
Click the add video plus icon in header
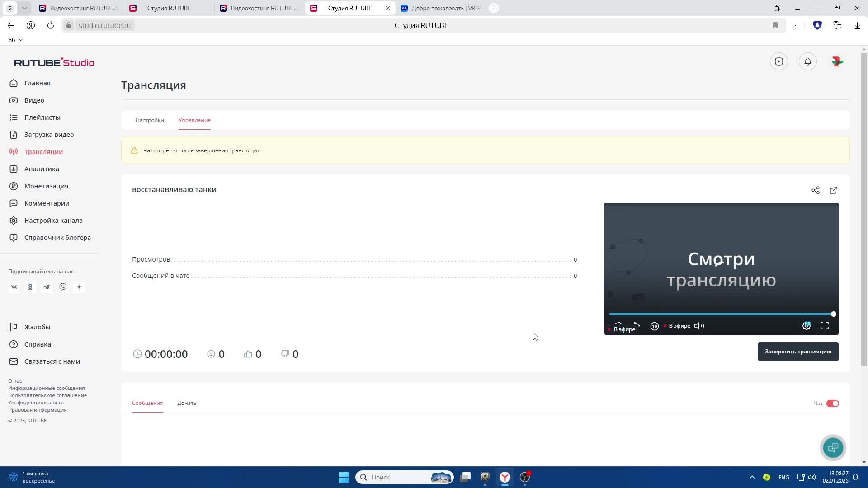(x=779, y=61)
